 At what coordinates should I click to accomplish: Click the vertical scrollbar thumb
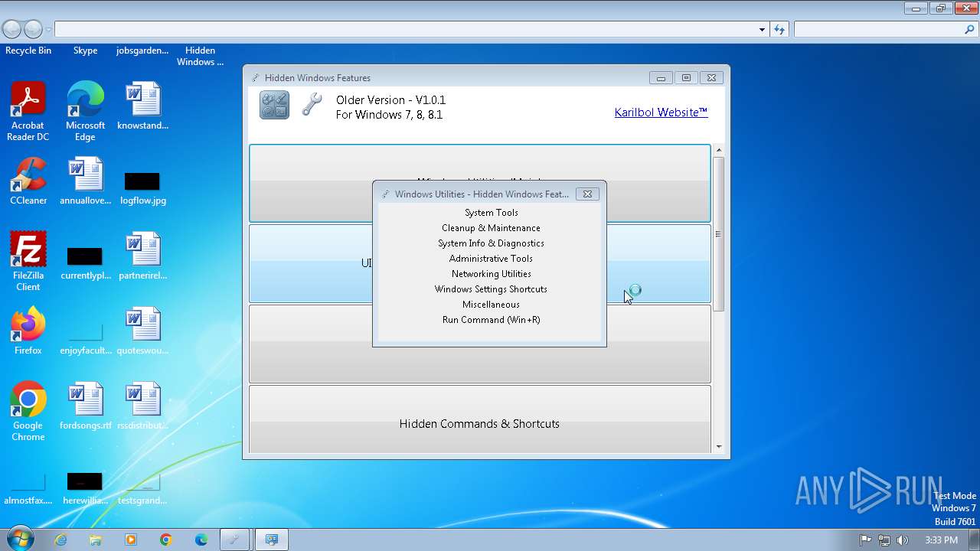pyautogui.click(x=719, y=233)
